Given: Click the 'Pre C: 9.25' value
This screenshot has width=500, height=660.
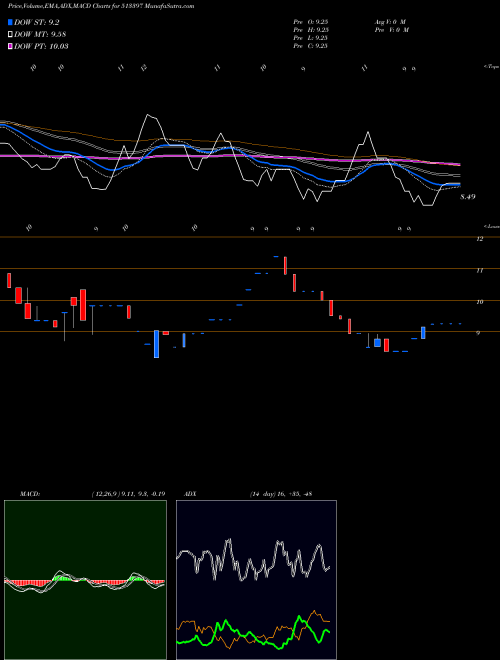Looking at the screenshot, I should [311, 46].
